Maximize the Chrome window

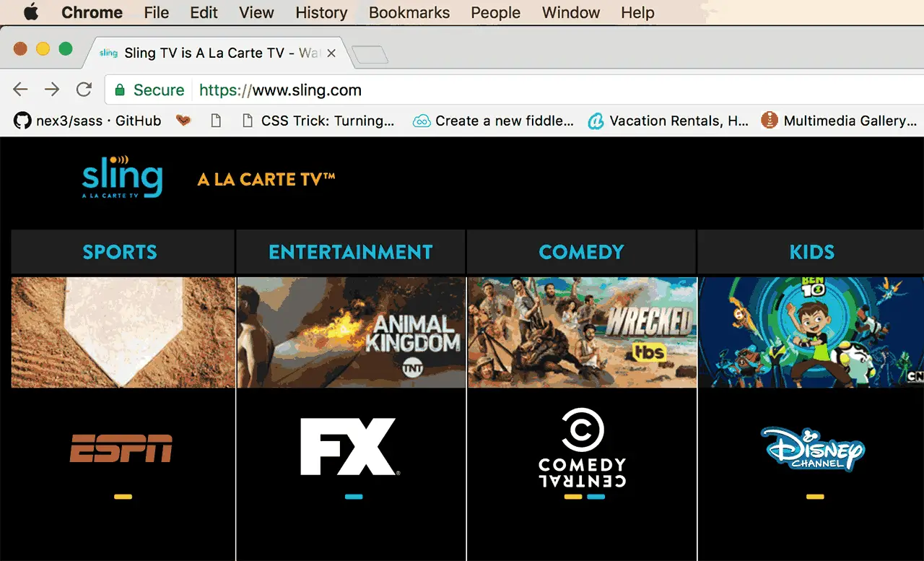[x=66, y=48]
